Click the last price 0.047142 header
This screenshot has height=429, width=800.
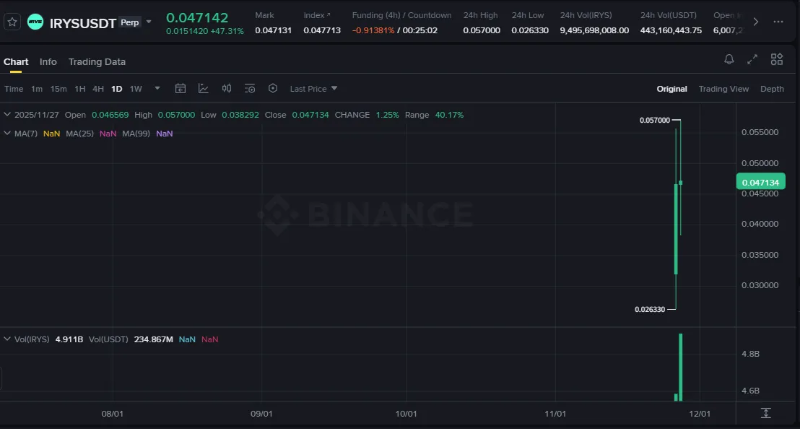point(197,17)
